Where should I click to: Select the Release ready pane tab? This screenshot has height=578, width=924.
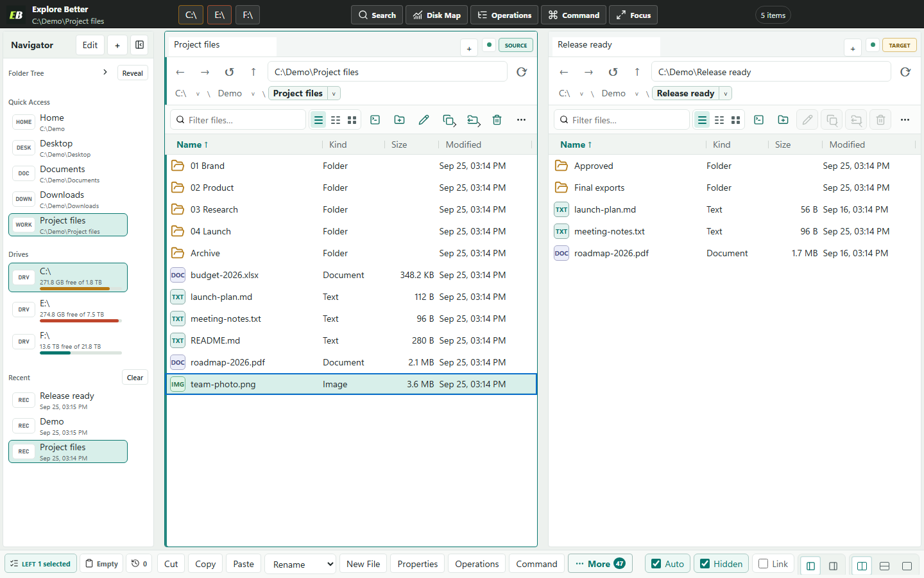click(606, 45)
